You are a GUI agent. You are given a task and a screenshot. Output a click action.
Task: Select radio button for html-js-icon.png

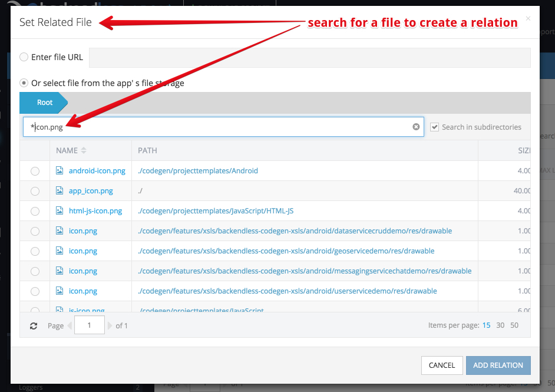tap(35, 211)
